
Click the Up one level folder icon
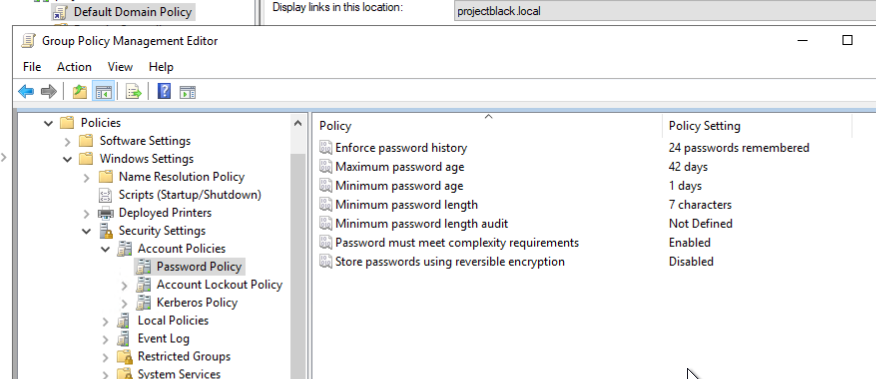coord(80,92)
